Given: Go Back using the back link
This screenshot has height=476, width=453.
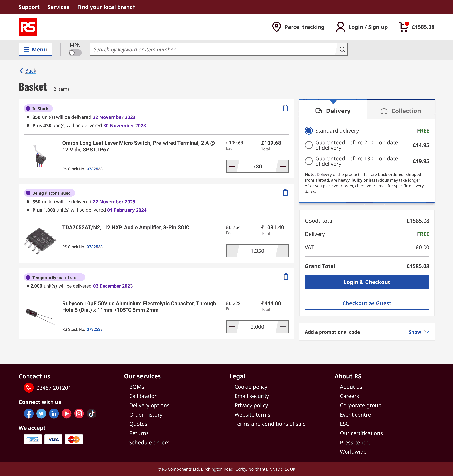Looking at the screenshot, I should [30, 71].
